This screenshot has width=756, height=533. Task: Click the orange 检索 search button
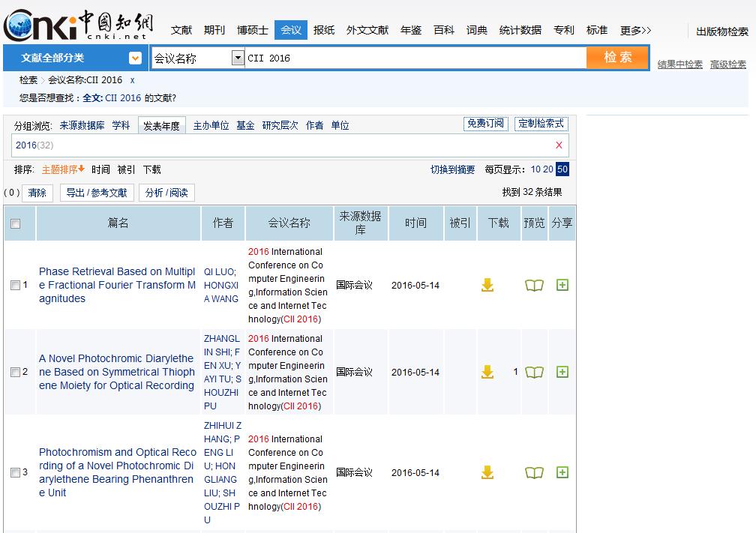point(617,57)
